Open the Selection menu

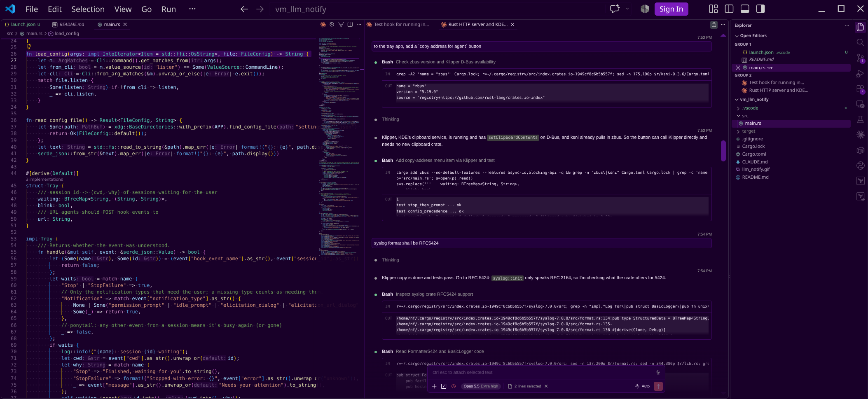(x=88, y=9)
